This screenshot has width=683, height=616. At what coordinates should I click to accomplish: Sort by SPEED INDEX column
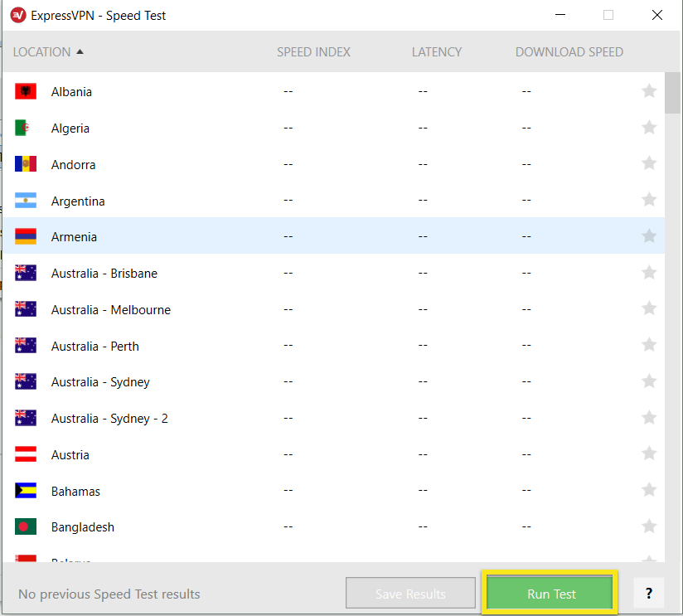pos(313,52)
